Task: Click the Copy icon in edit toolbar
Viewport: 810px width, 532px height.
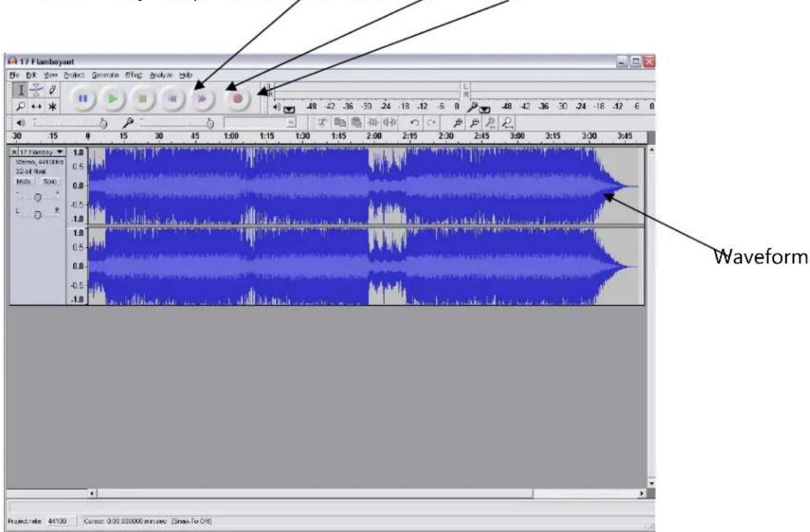Action: (340, 123)
